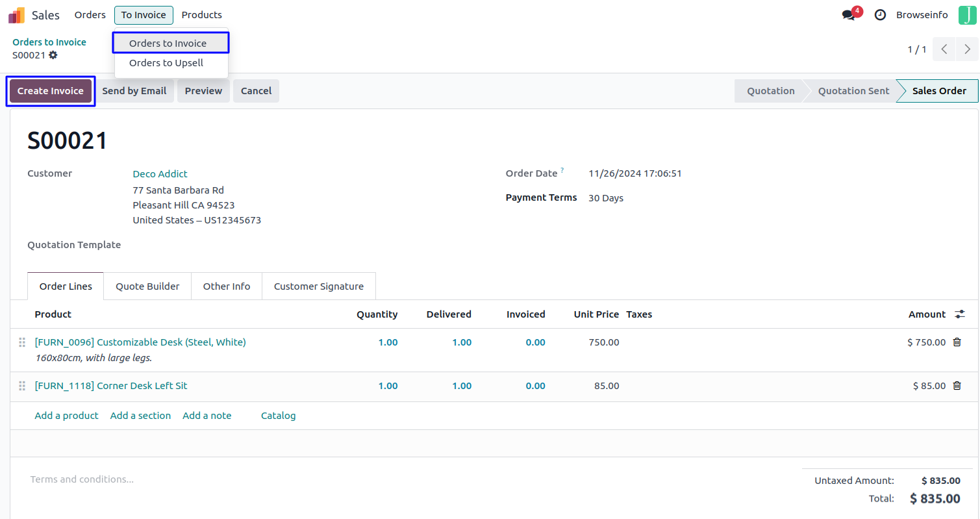
Task: Open the discuss messages chat icon
Action: pyautogui.click(x=848, y=15)
